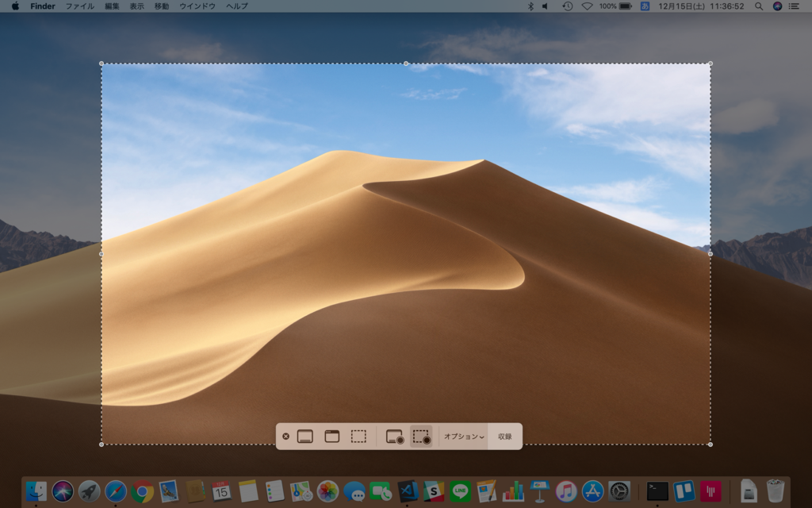Open Keynote from the Dock
Image resolution: width=812 pixels, height=508 pixels.
(539, 491)
